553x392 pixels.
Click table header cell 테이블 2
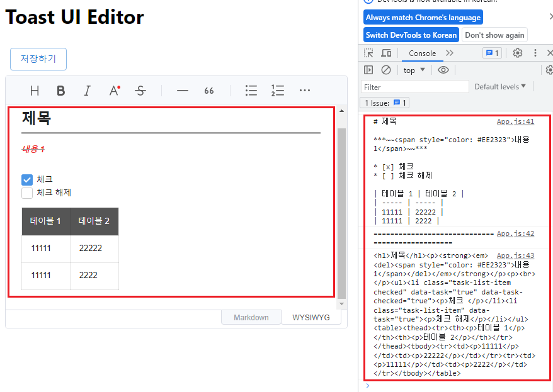click(x=94, y=221)
